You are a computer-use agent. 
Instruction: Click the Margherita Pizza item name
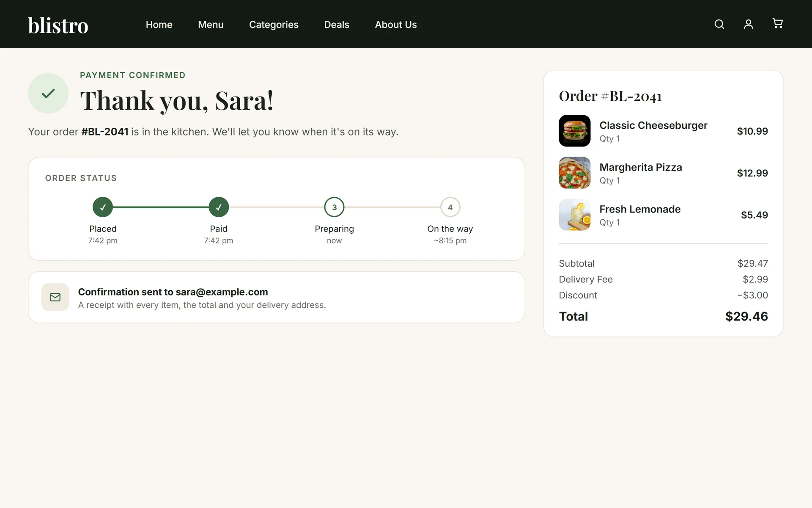pyautogui.click(x=641, y=167)
